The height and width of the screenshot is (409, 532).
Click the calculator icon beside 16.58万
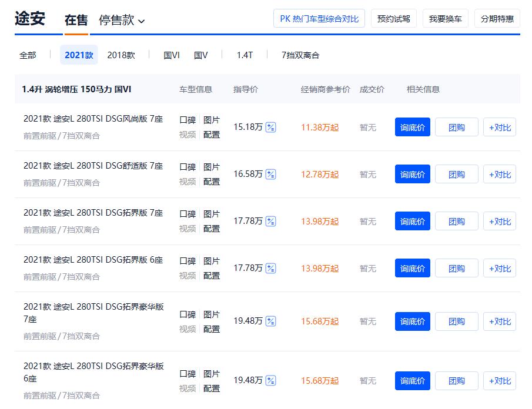(270, 174)
